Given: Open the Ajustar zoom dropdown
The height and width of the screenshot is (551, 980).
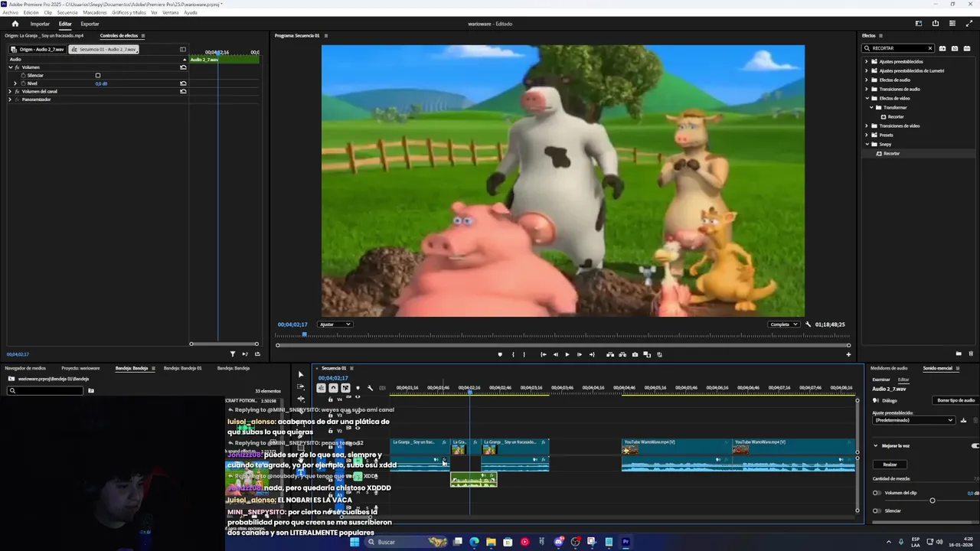Looking at the screenshot, I should (x=335, y=324).
